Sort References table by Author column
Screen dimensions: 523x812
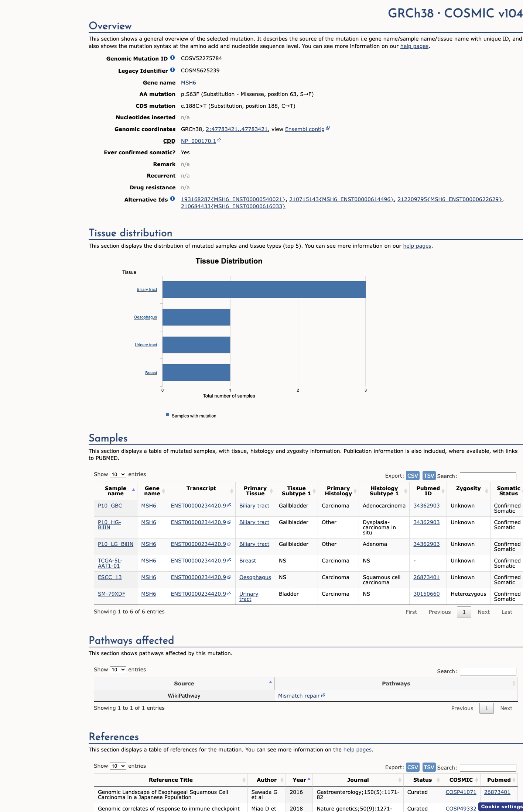point(267,780)
